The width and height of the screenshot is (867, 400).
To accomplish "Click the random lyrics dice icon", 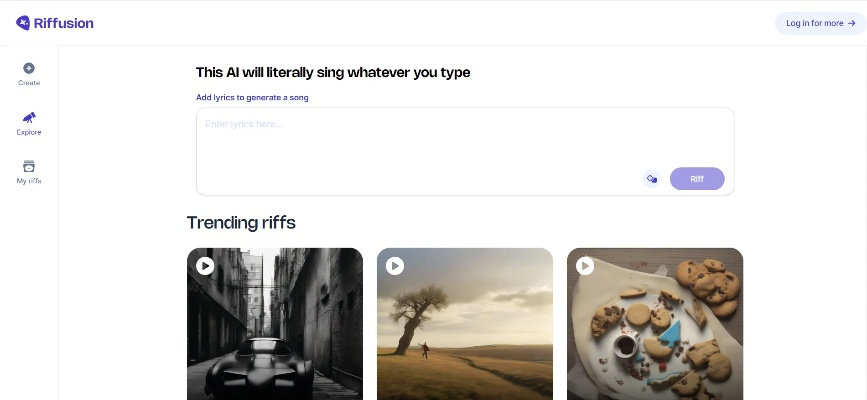I will pos(651,179).
